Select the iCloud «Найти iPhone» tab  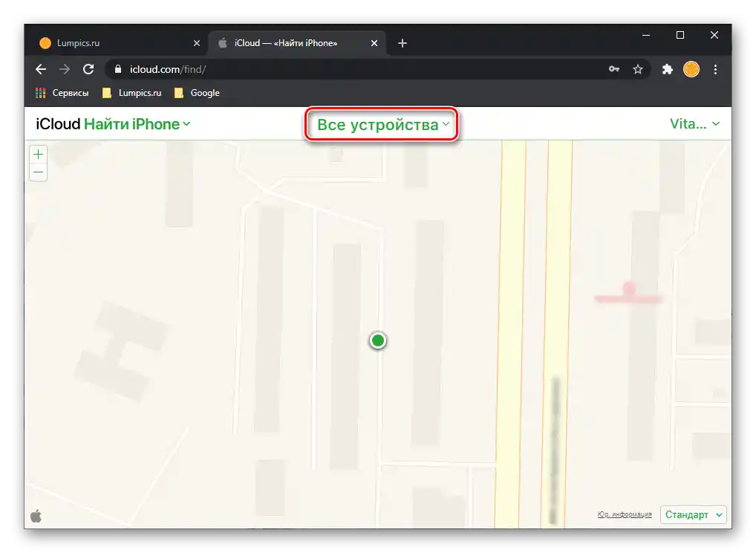pos(296,43)
